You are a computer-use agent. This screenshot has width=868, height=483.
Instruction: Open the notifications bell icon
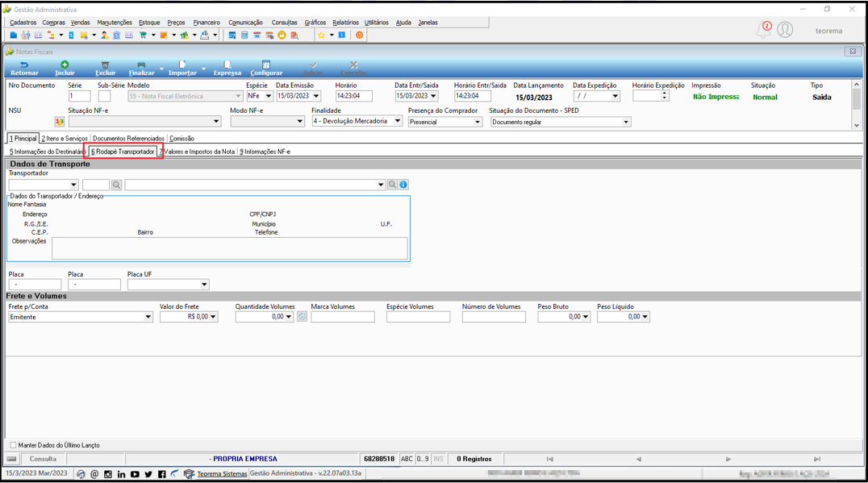[x=763, y=30]
